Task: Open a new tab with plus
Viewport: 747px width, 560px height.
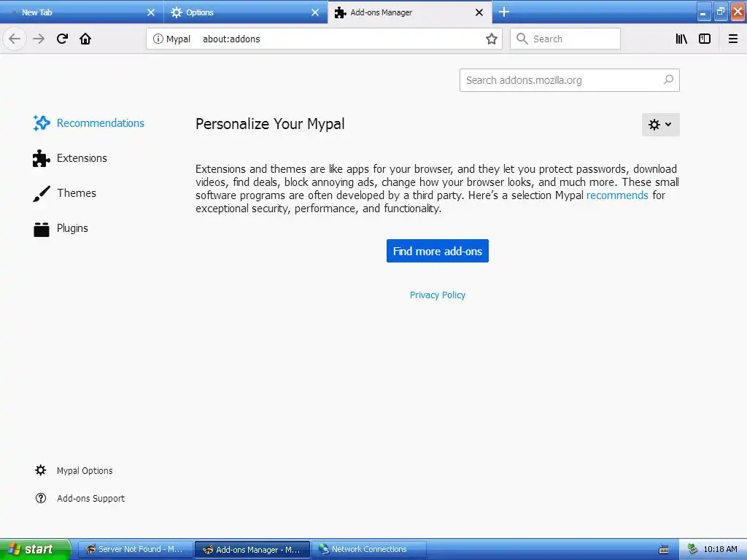Action: 504,12
